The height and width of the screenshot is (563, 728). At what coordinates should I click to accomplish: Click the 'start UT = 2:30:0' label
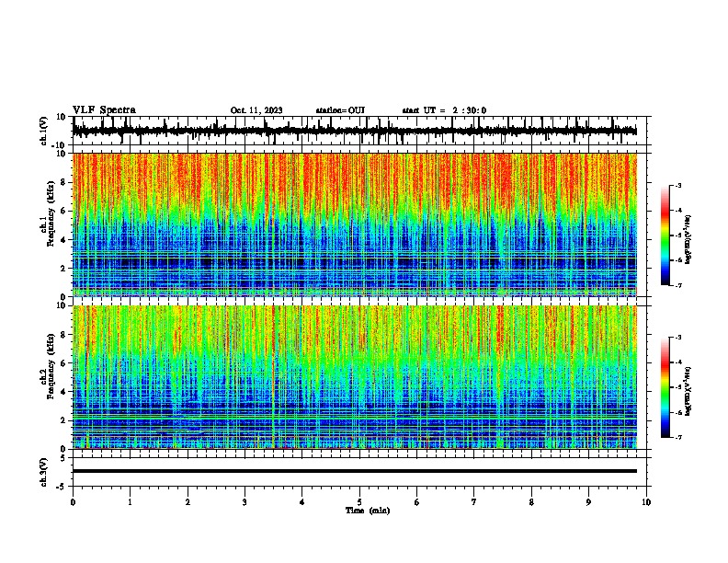(x=444, y=110)
